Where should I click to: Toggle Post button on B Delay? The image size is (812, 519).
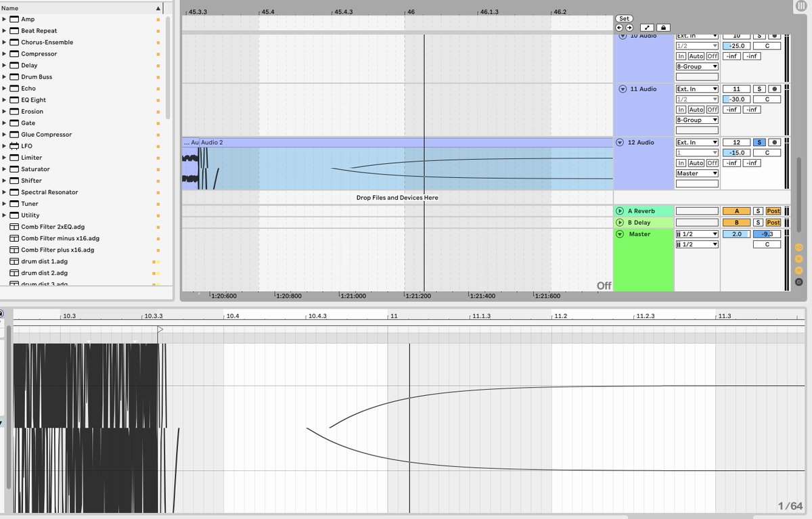point(773,222)
